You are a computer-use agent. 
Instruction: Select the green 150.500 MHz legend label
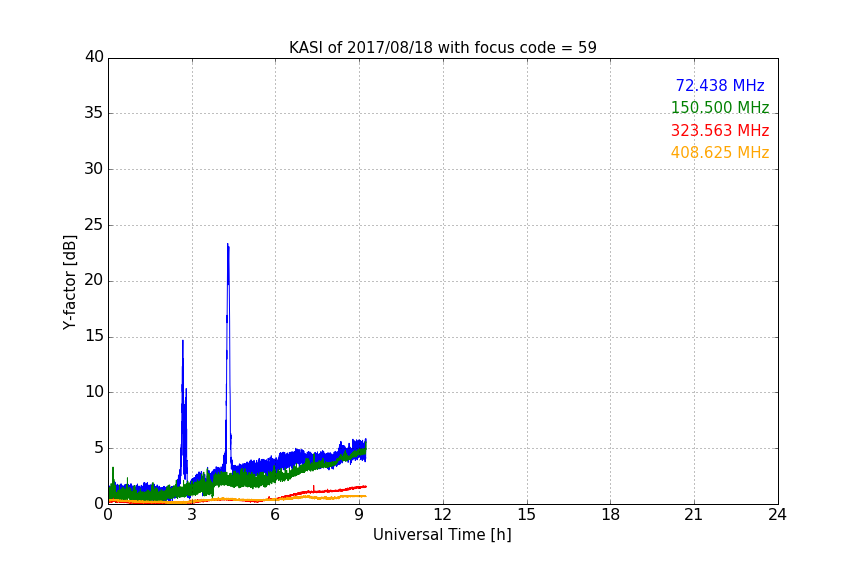[x=720, y=107]
